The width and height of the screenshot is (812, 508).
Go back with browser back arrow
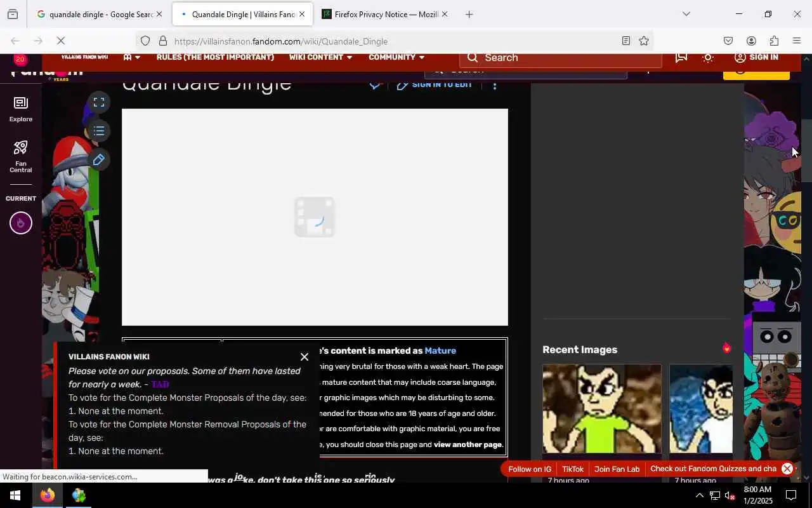click(15, 41)
